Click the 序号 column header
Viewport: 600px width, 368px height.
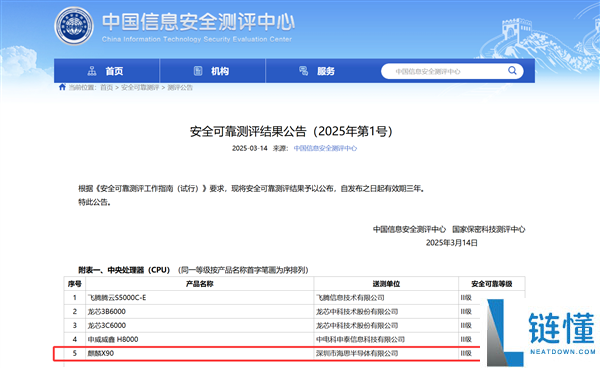coord(75,284)
